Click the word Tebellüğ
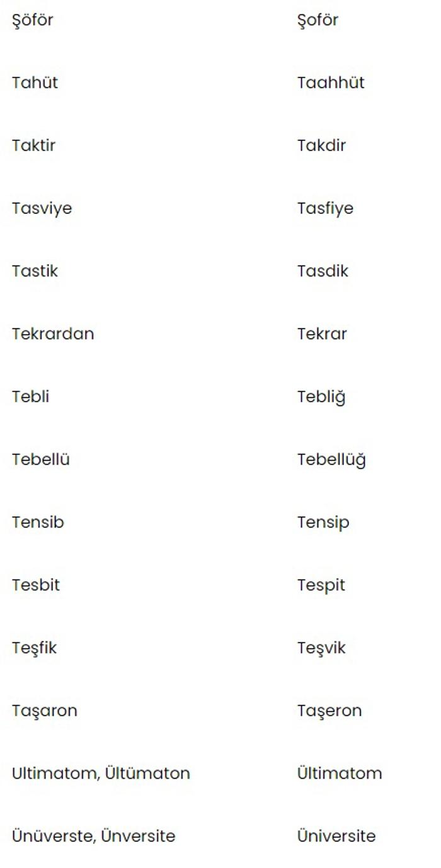This screenshot has width=441, height=868. pos(331,461)
